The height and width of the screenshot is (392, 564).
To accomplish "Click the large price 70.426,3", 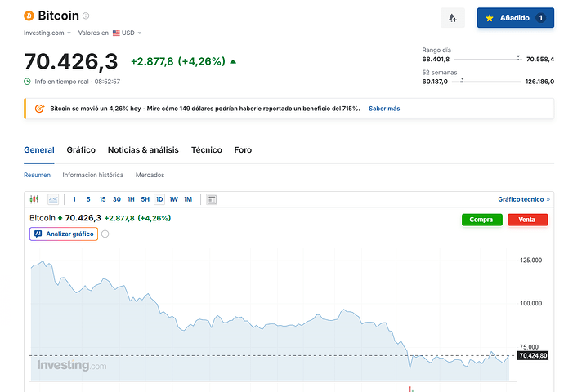I will tap(71, 61).
